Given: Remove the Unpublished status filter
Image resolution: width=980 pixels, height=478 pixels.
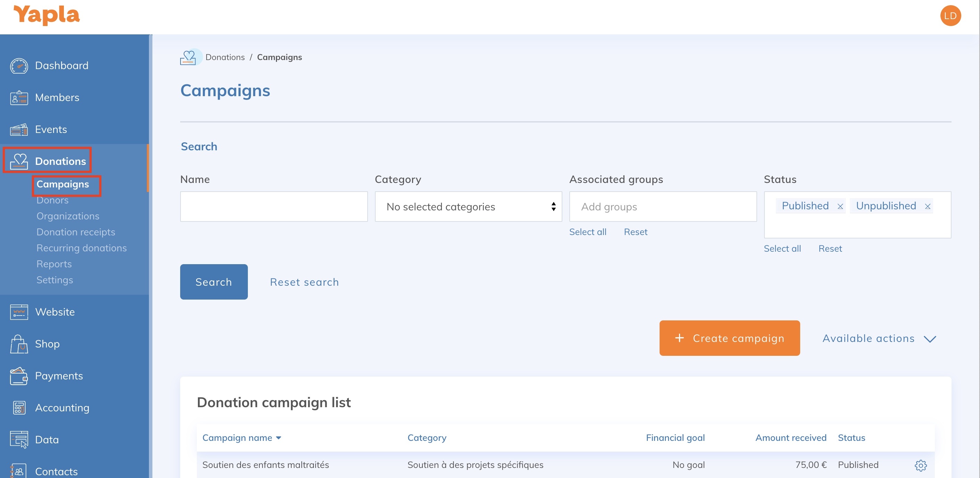Looking at the screenshot, I should pyautogui.click(x=928, y=206).
